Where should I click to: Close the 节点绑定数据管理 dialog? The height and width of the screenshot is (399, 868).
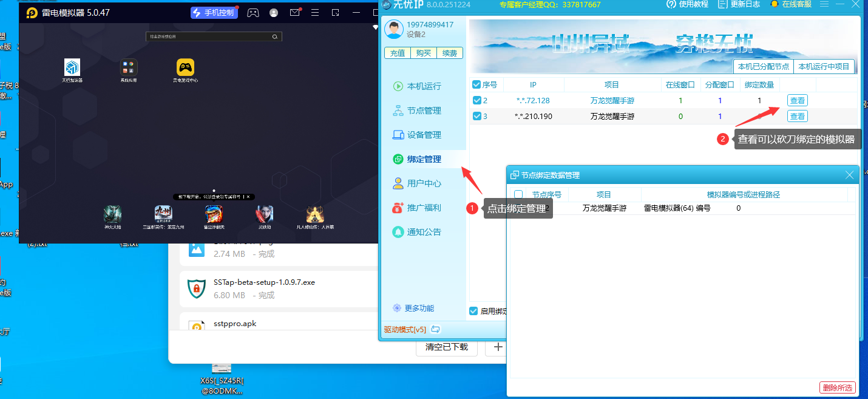pyautogui.click(x=849, y=175)
